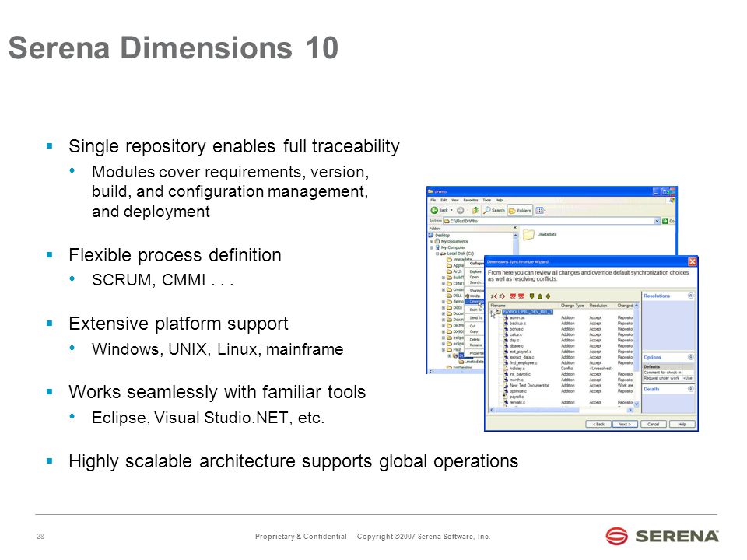Collapse Local Disk (C:) tree node
This screenshot has width=747, height=560.
(437, 254)
